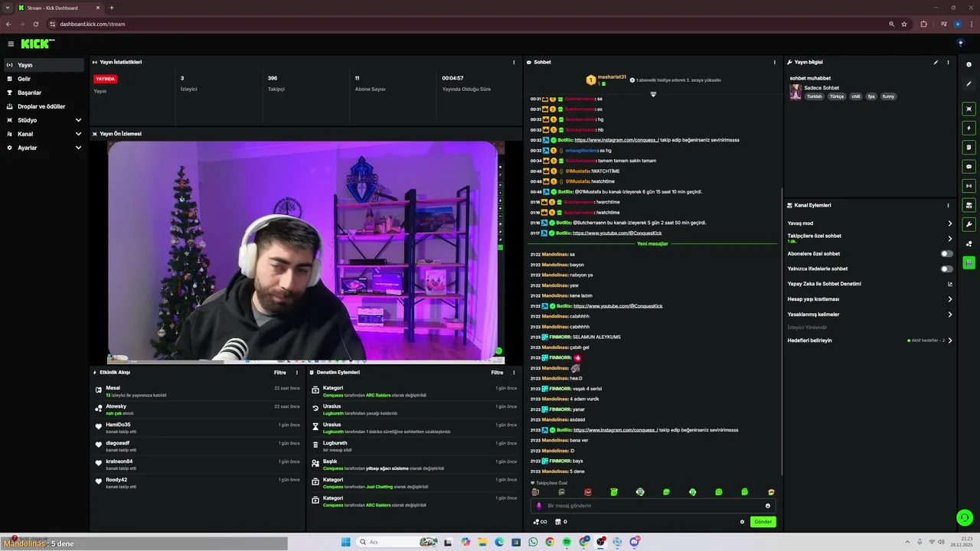Click the stream preview video
The width and height of the screenshot is (980, 551).
click(306, 252)
